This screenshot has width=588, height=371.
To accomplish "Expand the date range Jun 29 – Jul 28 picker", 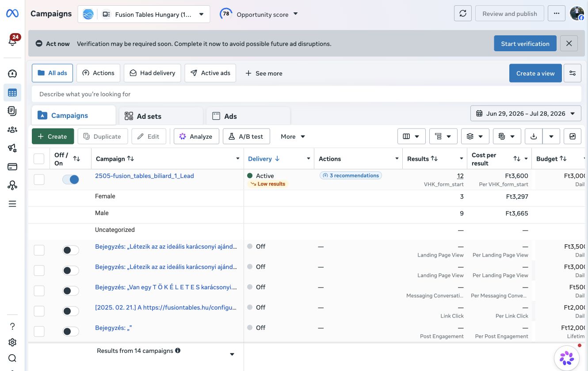I will (526, 114).
